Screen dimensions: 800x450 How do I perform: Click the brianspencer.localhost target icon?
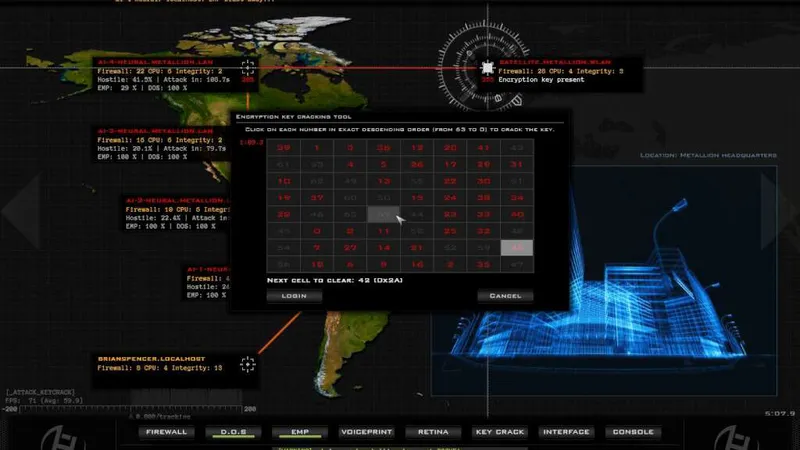(x=247, y=363)
